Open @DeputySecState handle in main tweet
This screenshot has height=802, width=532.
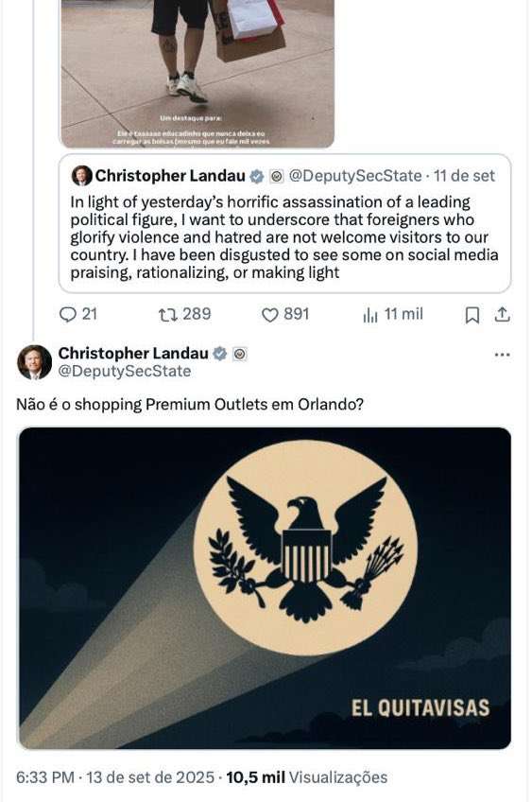point(125,371)
